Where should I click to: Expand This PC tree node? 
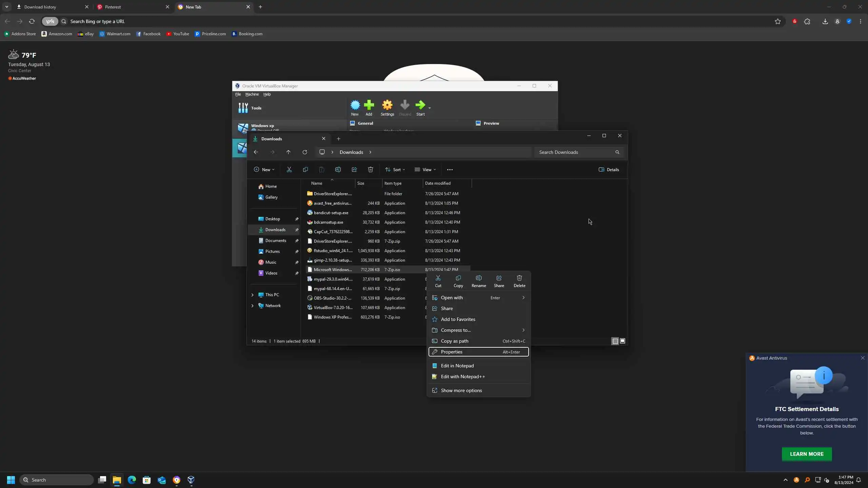pyautogui.click(x=252, y=295)
